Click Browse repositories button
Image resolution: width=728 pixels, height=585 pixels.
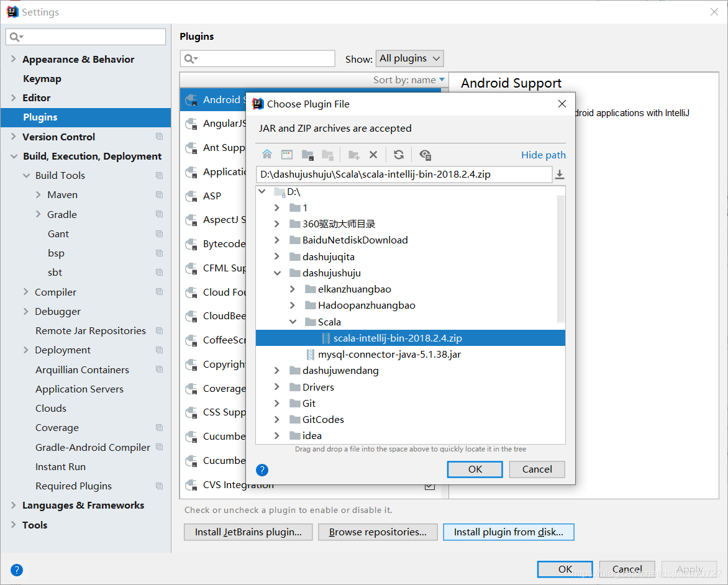[x=378, y=532]
